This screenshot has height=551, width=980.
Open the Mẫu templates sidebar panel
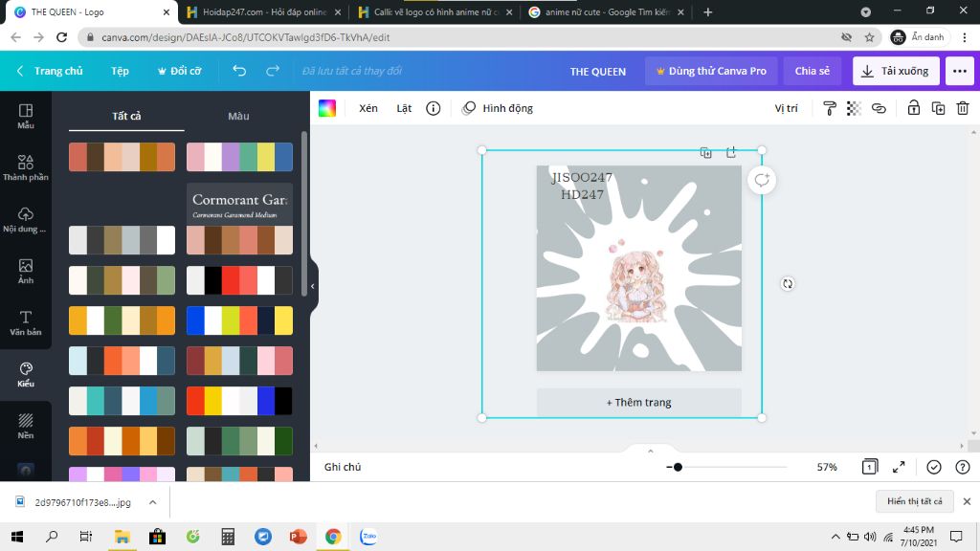point(26,116)
